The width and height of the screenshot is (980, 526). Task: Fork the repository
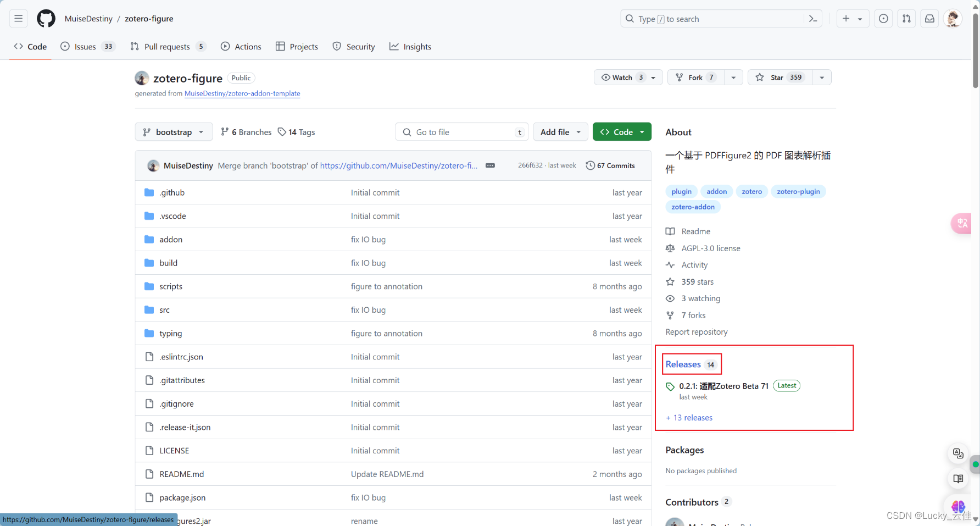tap(695, 77)
